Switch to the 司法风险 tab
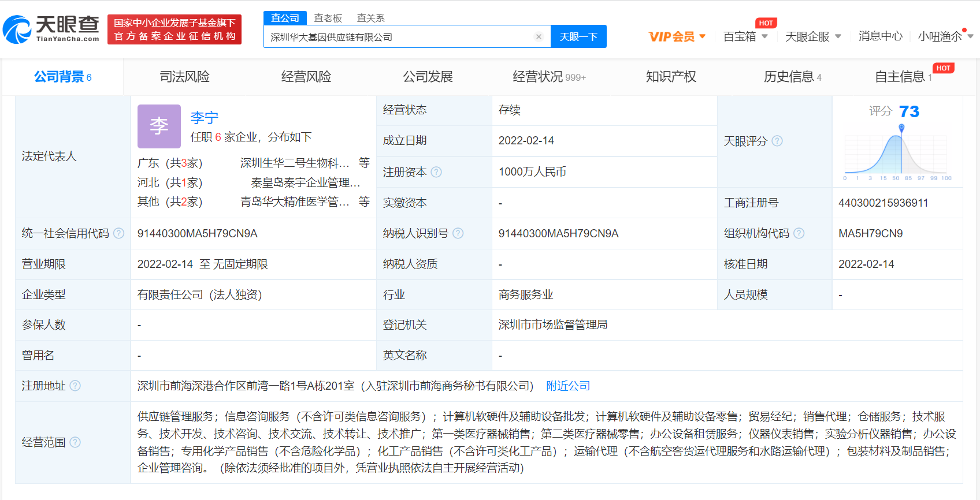This screenshot has width=980, height=500. click(x=184, y=77)
